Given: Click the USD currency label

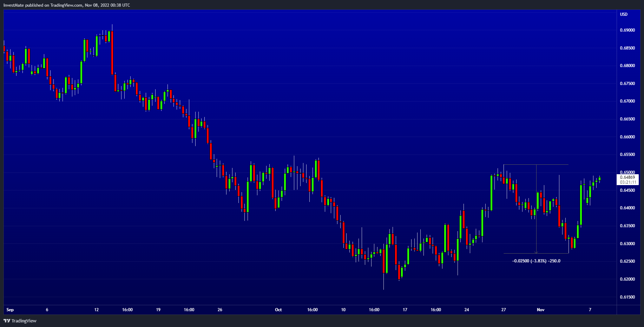Looking at the screenshot, I should tap(624, 14).
